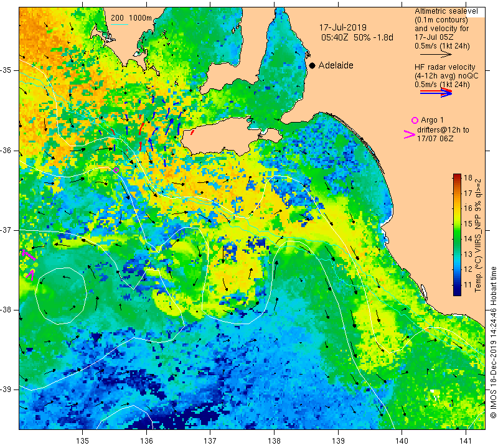
Task: Click the 137 longitude axis label
Action: point(210,441)
